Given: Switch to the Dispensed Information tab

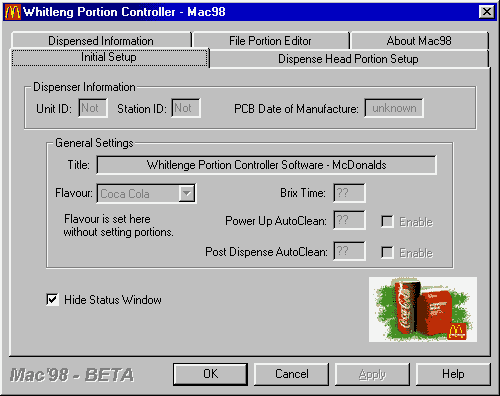Looking at the screenshot, I should (x=101, y=40).
